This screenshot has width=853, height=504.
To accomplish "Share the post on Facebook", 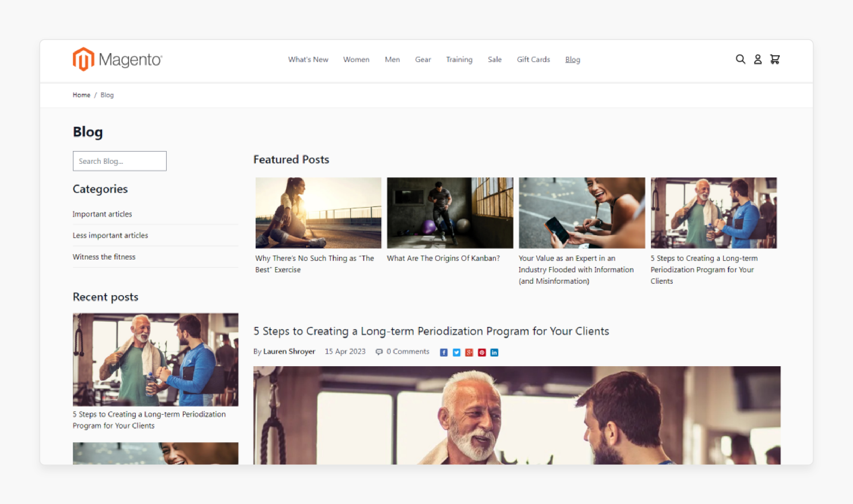I will [443, 352].
